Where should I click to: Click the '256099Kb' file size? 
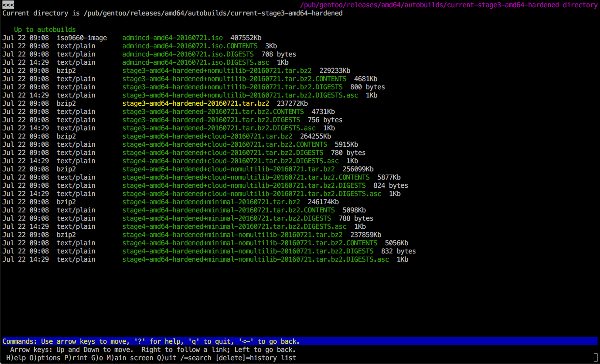(x=358, y=169)
